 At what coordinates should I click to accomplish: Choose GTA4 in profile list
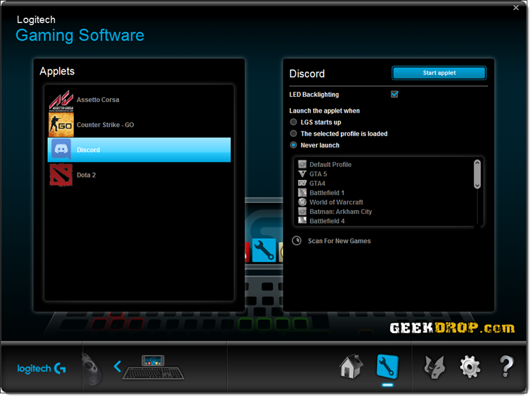click(317, 183)
